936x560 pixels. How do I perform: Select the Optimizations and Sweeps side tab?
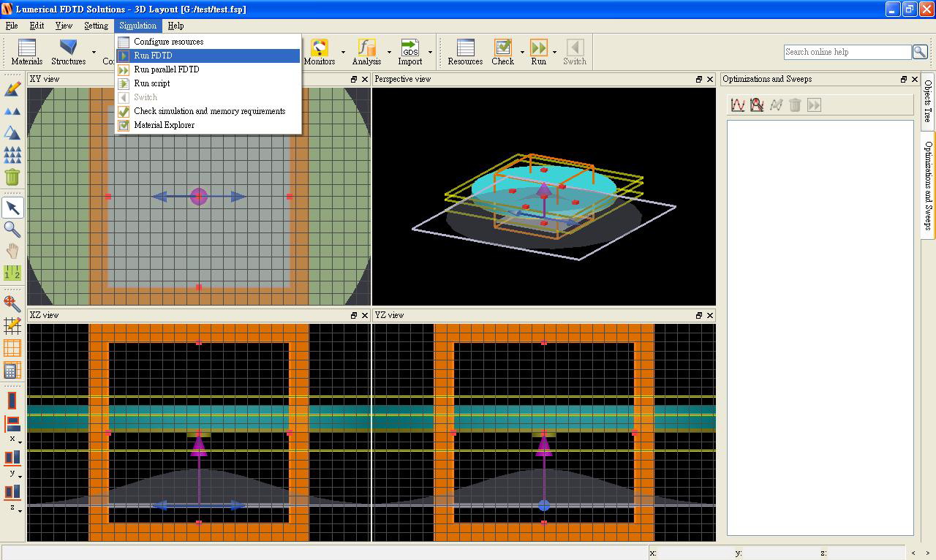pos(928,186)
